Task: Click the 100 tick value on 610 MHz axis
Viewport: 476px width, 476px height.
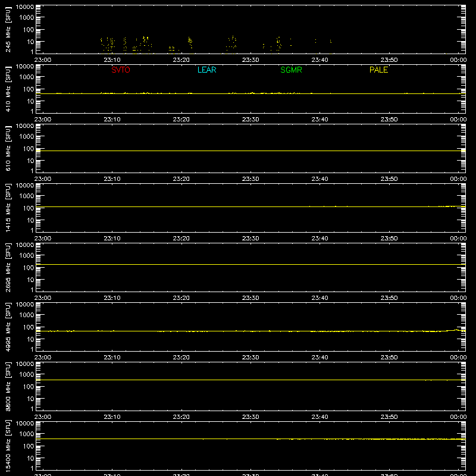Action: point(29,149)
